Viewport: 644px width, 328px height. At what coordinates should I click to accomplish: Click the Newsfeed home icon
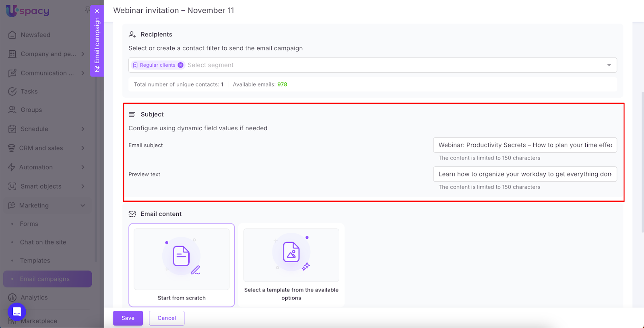tap(12, 35)
